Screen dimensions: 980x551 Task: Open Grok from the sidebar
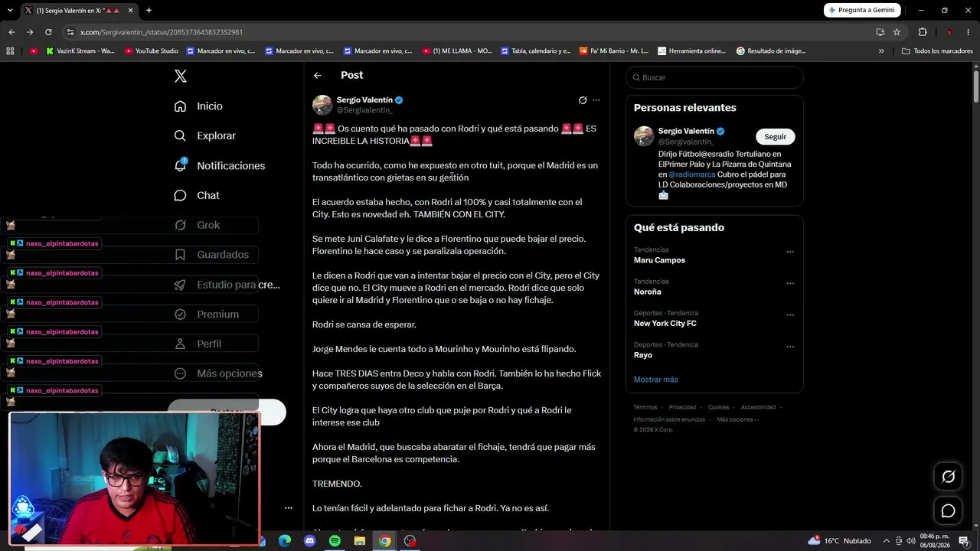tap(197, 225)
